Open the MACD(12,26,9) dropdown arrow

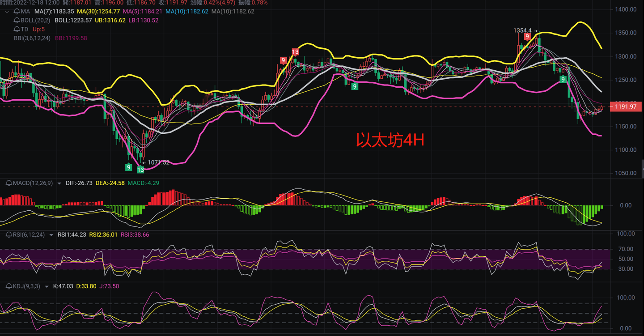59,183
